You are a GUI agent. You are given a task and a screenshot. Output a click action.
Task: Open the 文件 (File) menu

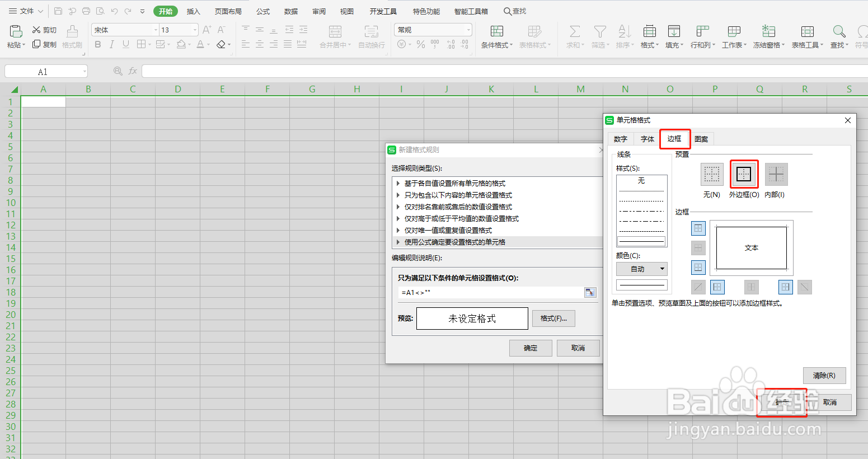(x=26, y=11)
